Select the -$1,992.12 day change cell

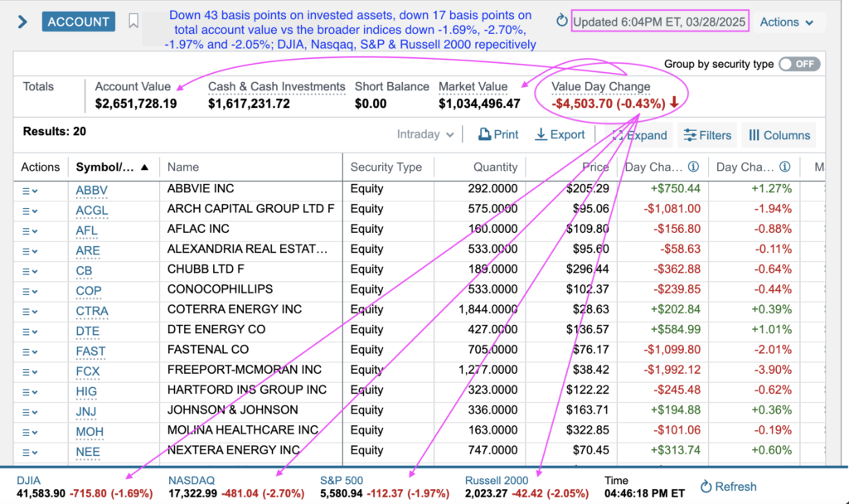[x=672, y=370]
